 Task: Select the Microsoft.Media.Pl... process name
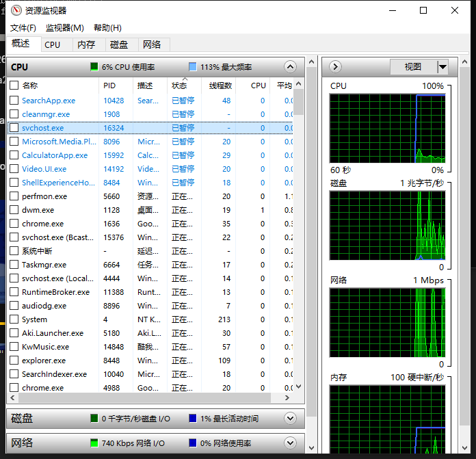pyautogui.click(x=59, y=142)
